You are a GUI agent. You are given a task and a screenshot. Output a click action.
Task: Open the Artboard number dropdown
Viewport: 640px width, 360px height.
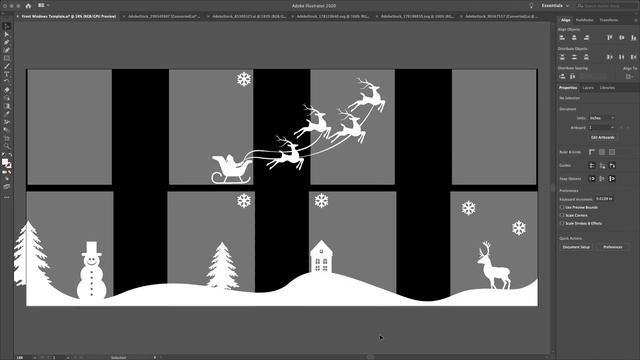(602, 127)
